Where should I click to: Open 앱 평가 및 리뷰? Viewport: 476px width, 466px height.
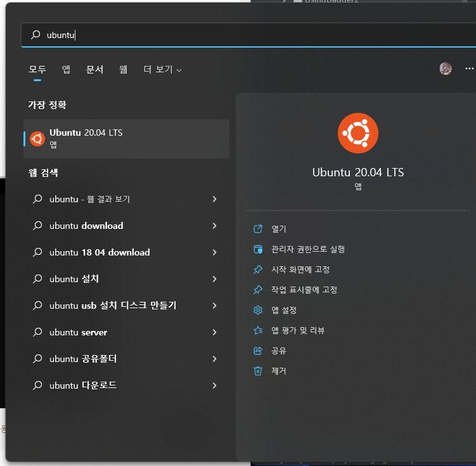pyautogui.click(x=298, y=330)
